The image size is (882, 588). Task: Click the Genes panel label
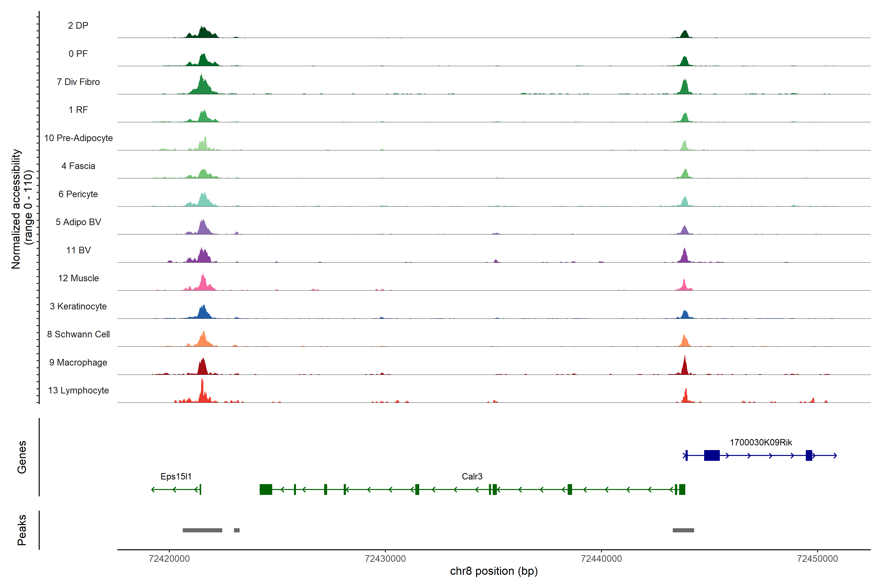[x=22, y=457]
